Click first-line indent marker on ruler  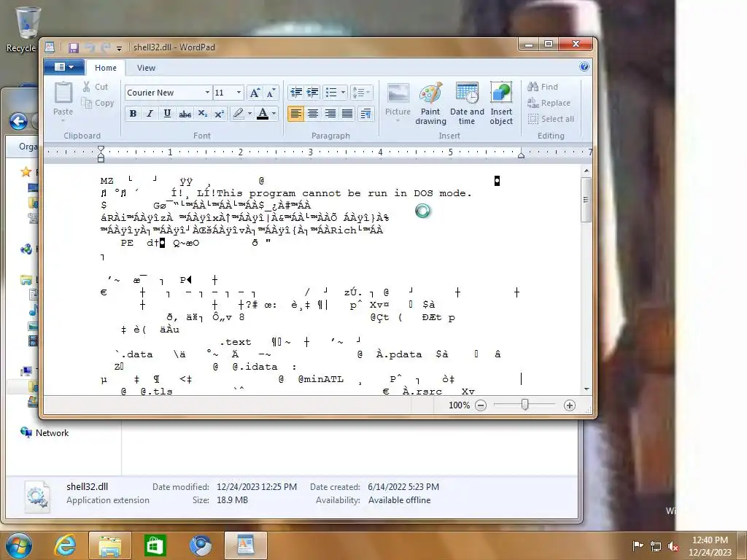(x=101, y=149)
